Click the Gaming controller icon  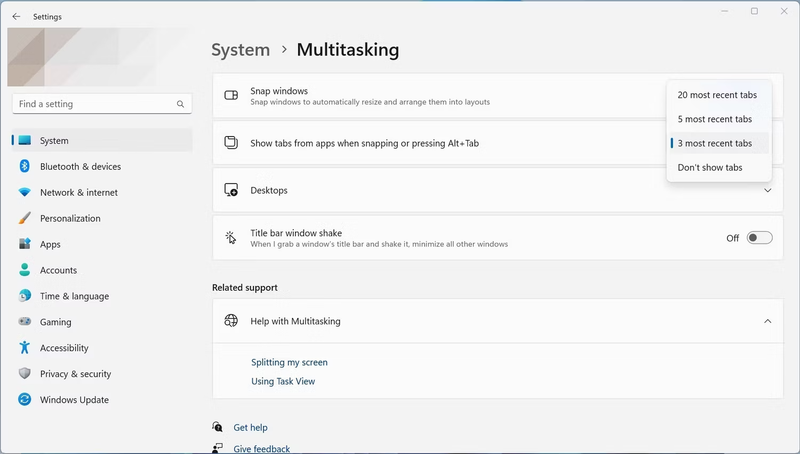[24, 322]
